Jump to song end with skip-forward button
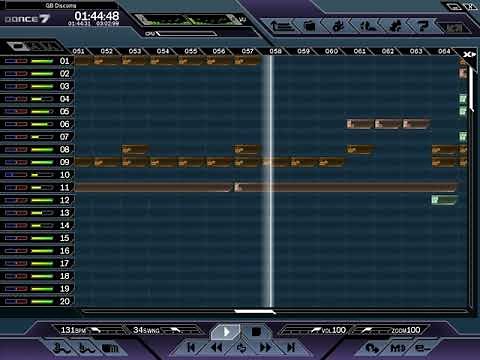 pos(291,348)
